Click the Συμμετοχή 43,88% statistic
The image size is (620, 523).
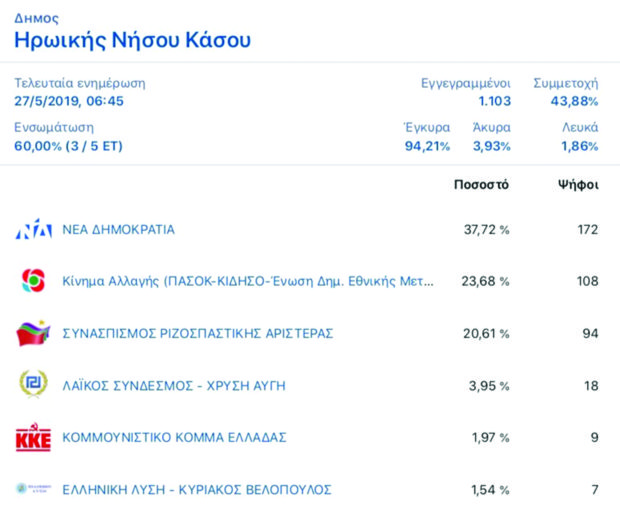[x=574, y=101]
